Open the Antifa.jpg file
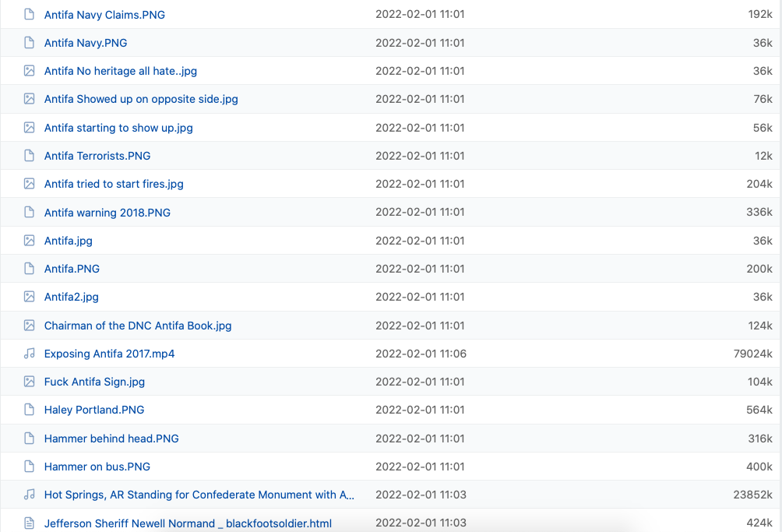The width and height of the screenshot is (782, 532). [69, 241]
